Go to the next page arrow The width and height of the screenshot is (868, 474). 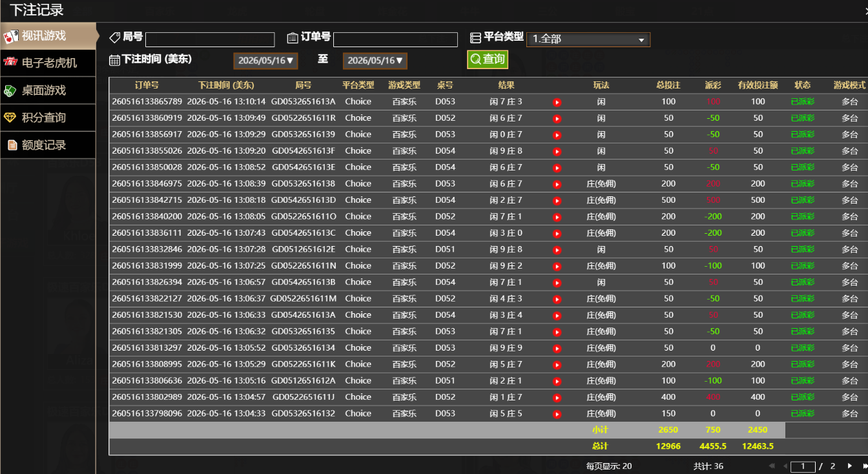(850, 466)
